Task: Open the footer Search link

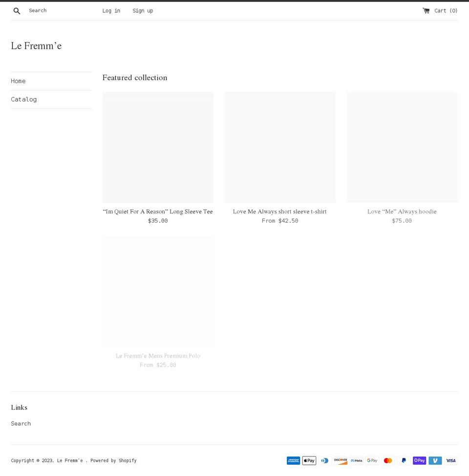Action: coord(21,423)
